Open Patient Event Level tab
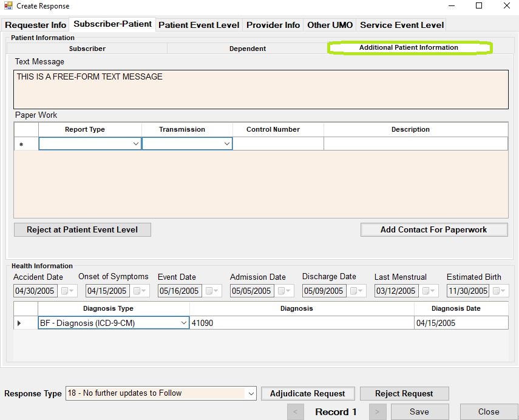 [199, 25]
